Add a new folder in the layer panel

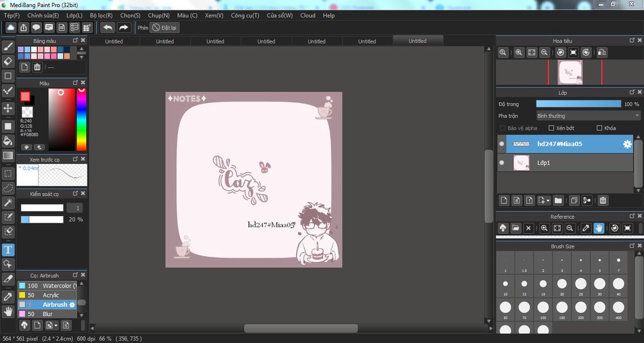click(x=558, y=200)
